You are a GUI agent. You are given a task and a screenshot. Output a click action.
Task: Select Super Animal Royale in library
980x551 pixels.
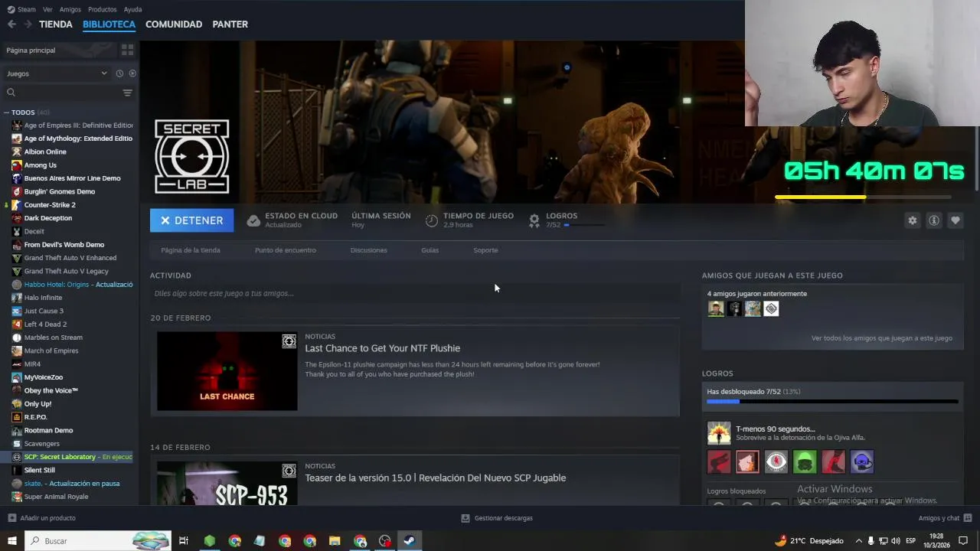point(56,497)
